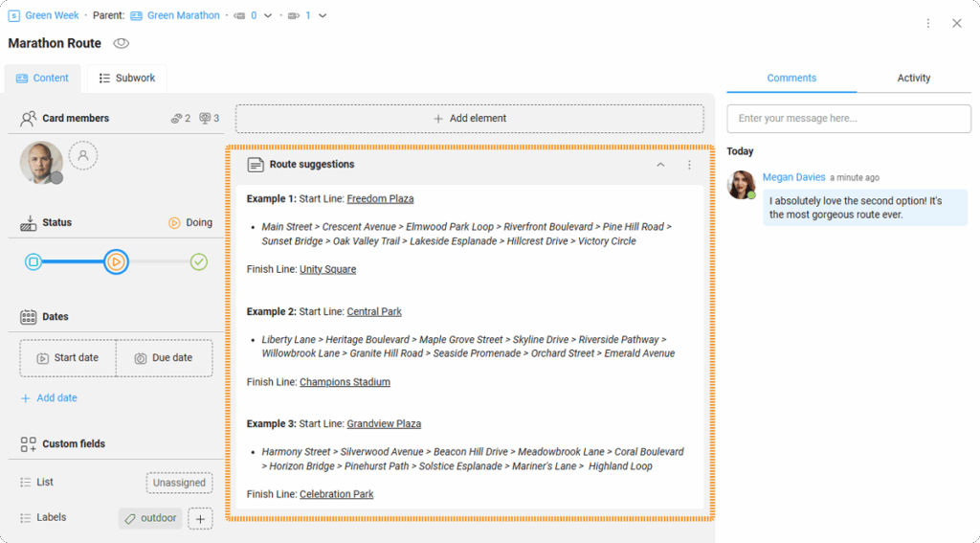This screenshot has width=980, height=543.
Task: Click the comment message input field
Action: click(x=848, y=119)
